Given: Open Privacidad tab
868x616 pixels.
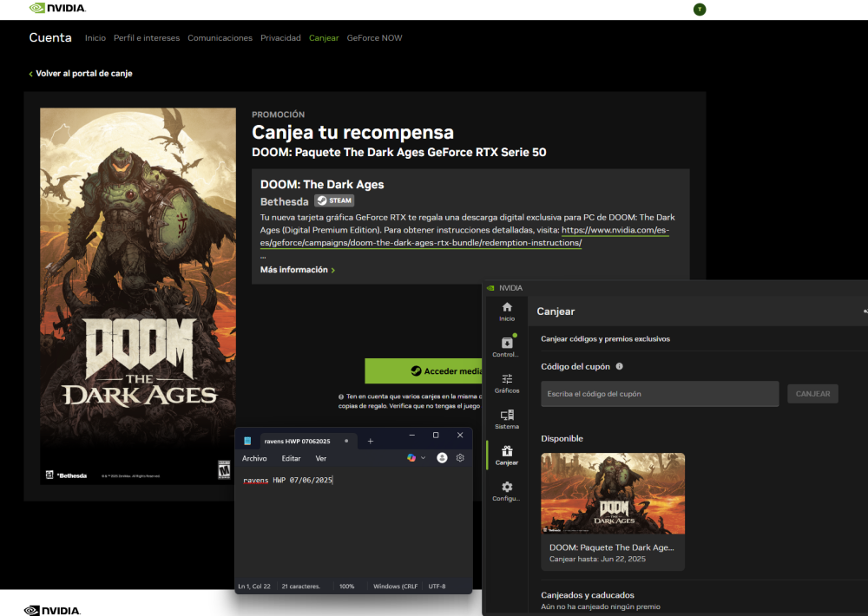Looking at the screenshot, I should click(280, 38).
